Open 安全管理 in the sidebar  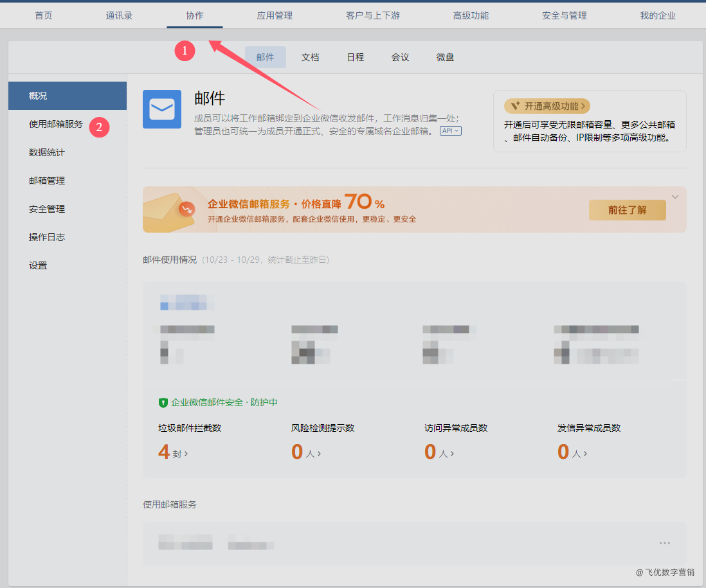coord(47,209)
